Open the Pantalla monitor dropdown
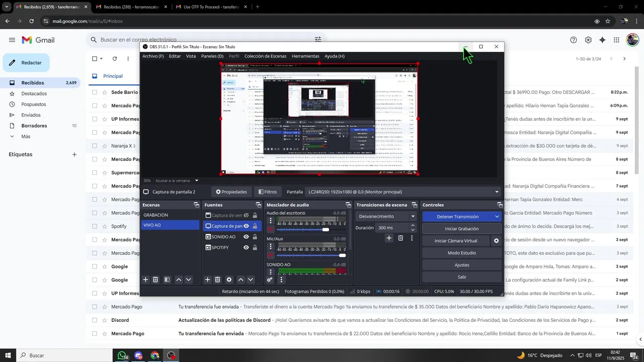 click(x=404, y=192)
